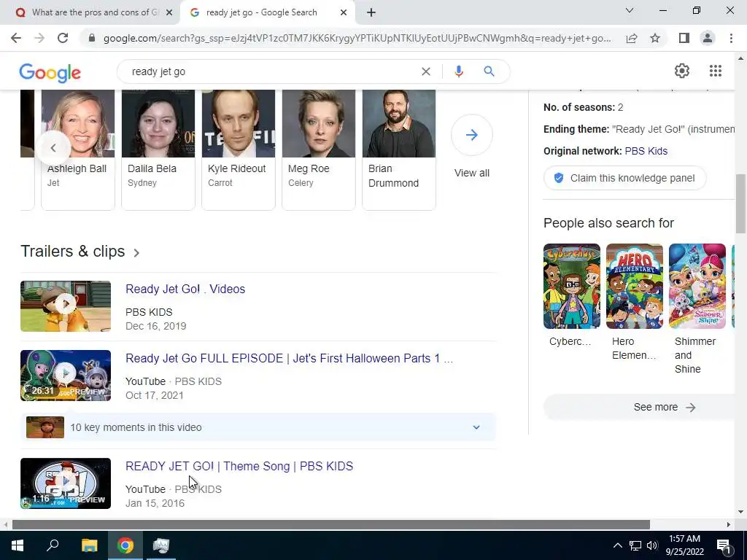Screen dimensions: 747x560
Task: Open the Ashleigh Ball cast card
Action: point(78,149)
